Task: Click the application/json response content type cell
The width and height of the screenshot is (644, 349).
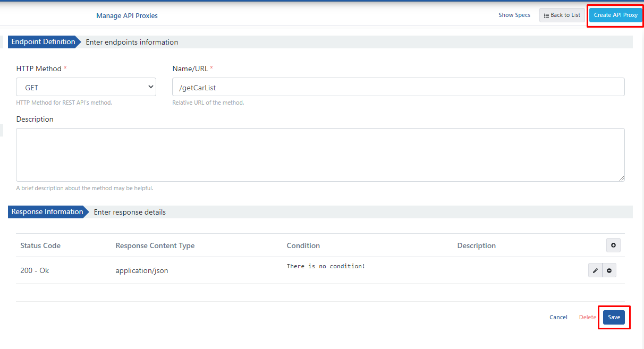Action: point(142,270)
